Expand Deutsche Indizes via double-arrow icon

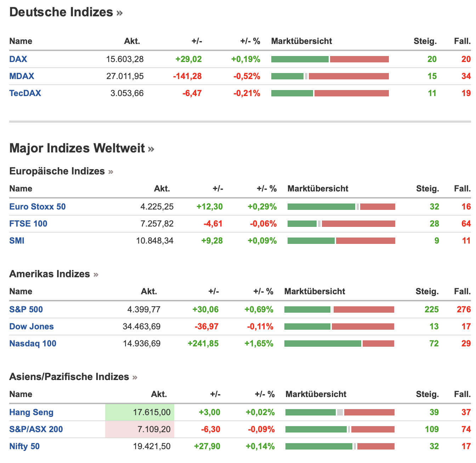pos(119,13)
